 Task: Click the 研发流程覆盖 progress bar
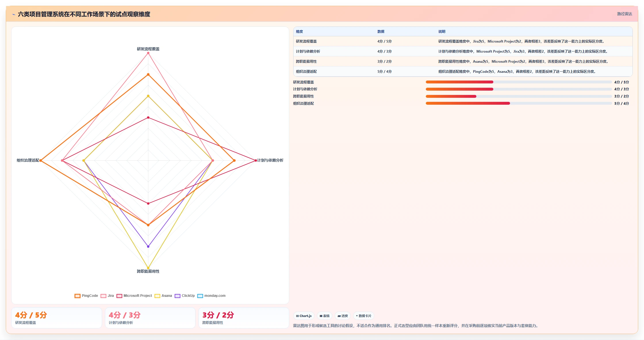[519, 82]
